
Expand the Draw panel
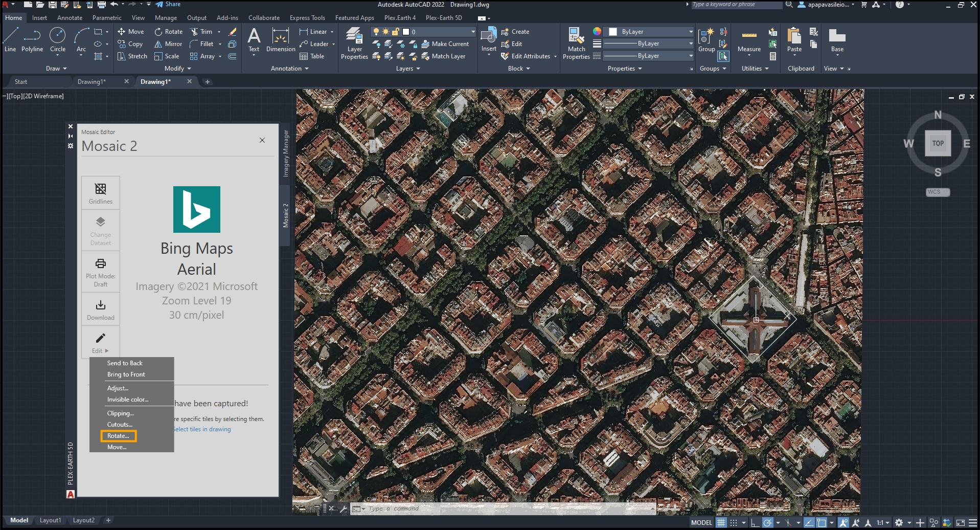[56, 69]
